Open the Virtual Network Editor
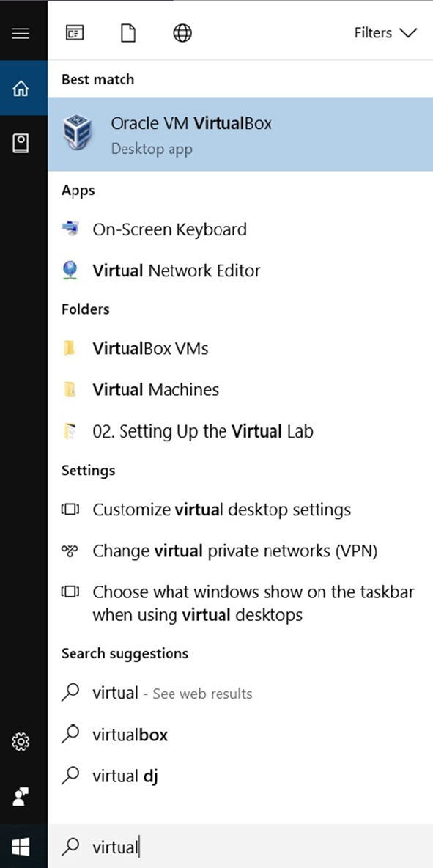 (176, 271)
